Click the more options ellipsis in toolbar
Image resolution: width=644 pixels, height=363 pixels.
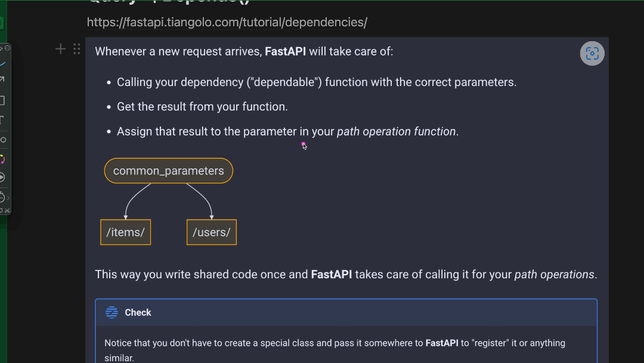[7, 48]
